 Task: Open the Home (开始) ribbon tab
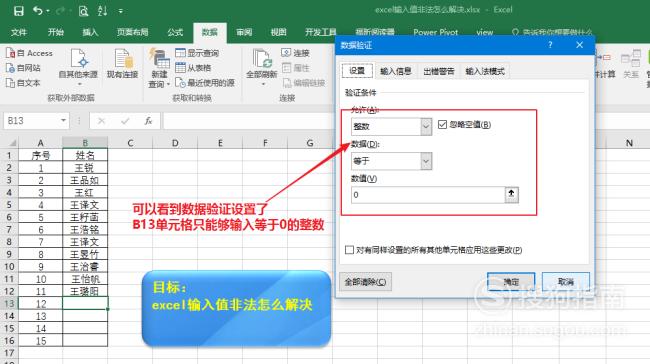pyautogui.click(x=56, y=32)
